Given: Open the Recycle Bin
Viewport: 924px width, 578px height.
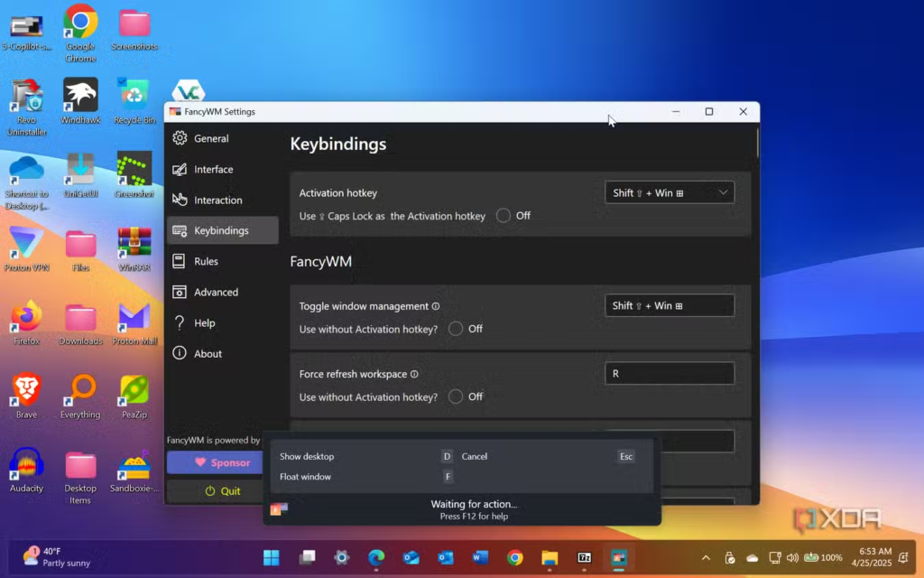Looking at the screenshot, I should (x=134, y=101).
